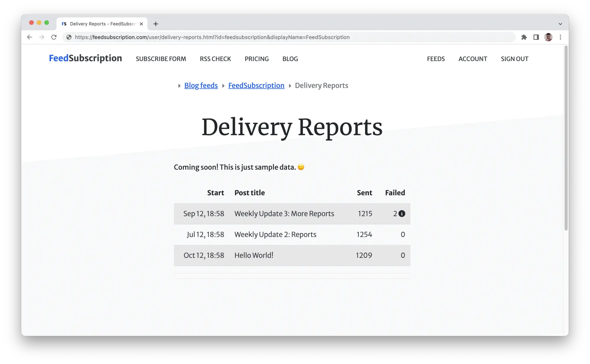Click the browser extensions puzzle icon
The image size is (590, 364).
(525, 37)
